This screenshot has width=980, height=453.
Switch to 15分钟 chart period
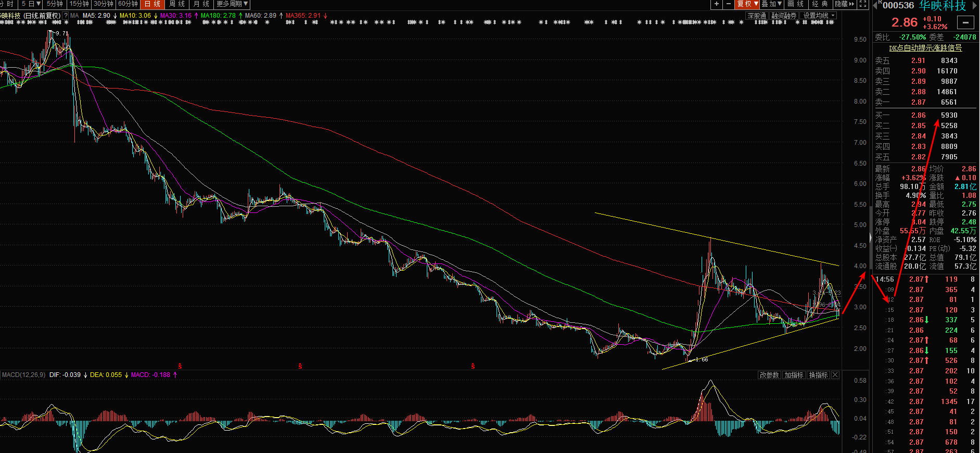point(79,4)
